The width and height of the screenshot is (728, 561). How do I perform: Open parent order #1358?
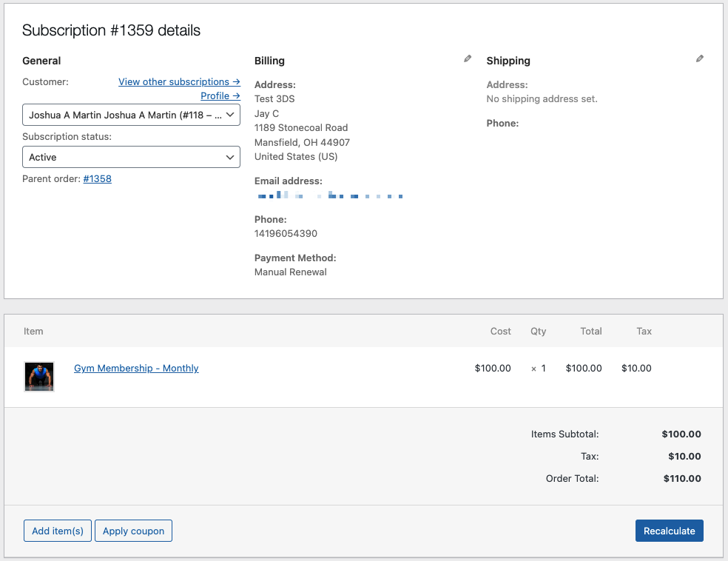97,178
